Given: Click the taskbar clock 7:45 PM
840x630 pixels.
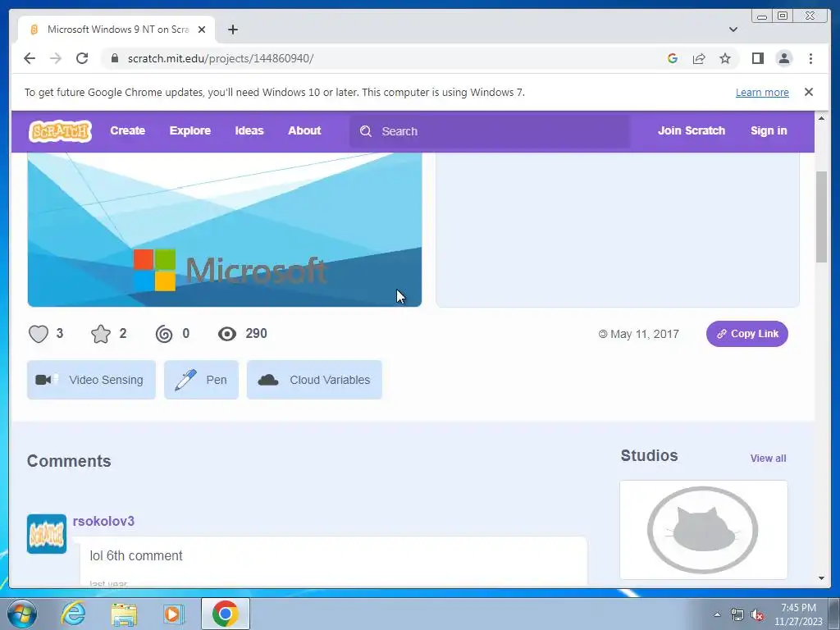Looking at the screenshot, I should click(798, 608).
